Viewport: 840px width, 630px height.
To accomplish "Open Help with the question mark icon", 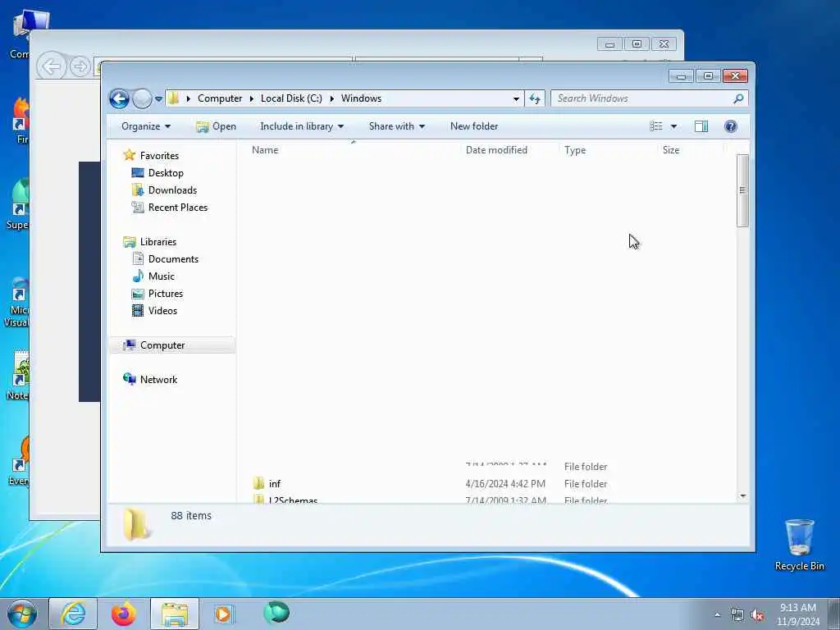I will tap(730, 126).
